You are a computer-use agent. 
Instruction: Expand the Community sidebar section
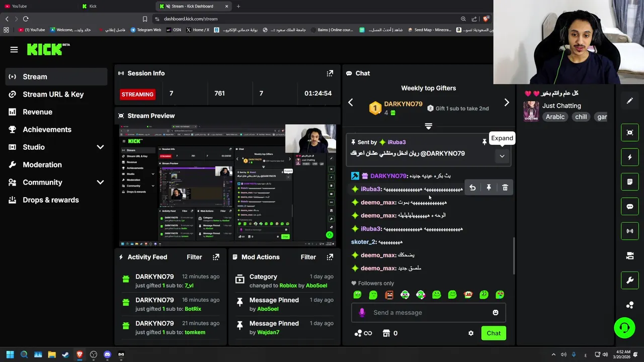[x=100, y=183]
